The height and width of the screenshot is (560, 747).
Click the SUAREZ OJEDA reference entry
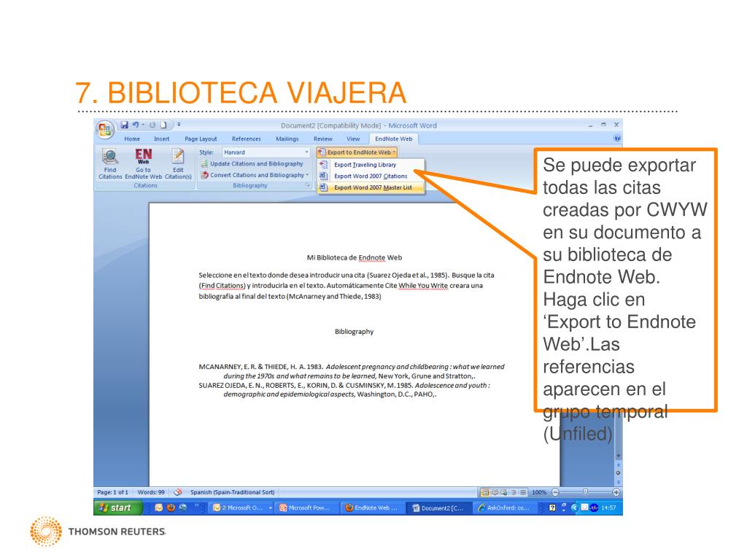344,389
